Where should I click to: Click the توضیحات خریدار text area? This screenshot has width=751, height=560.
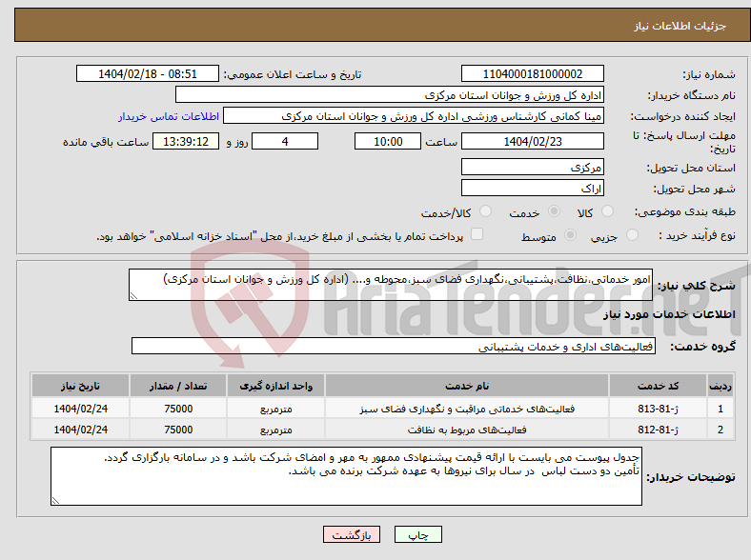[x=346, y=476]
